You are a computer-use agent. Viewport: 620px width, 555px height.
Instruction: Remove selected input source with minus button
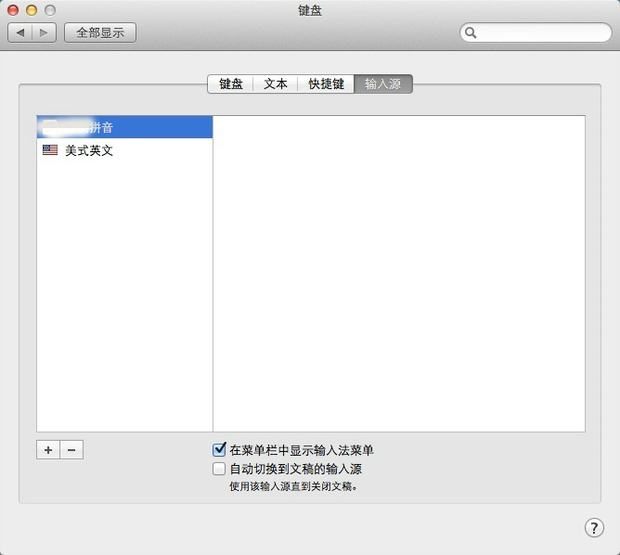72,450
